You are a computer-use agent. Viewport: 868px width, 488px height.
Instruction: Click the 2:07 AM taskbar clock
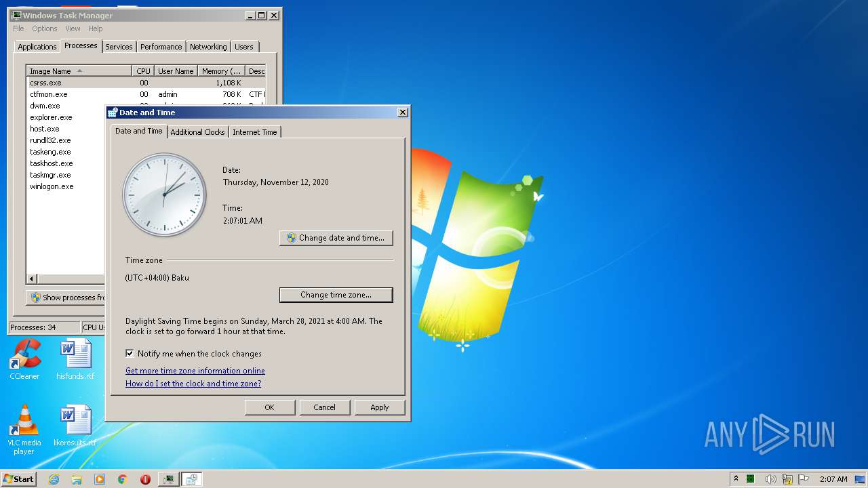833,479
